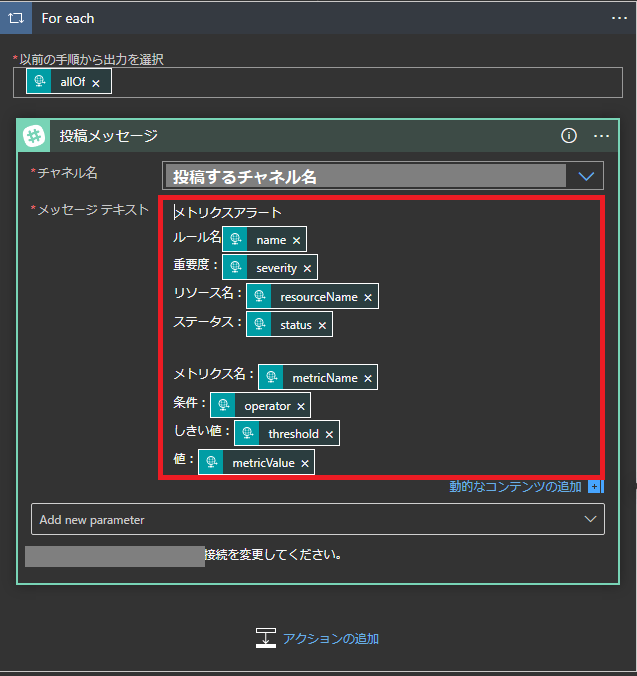Click the name token icon
637x676 pixels.
[235, 239]
